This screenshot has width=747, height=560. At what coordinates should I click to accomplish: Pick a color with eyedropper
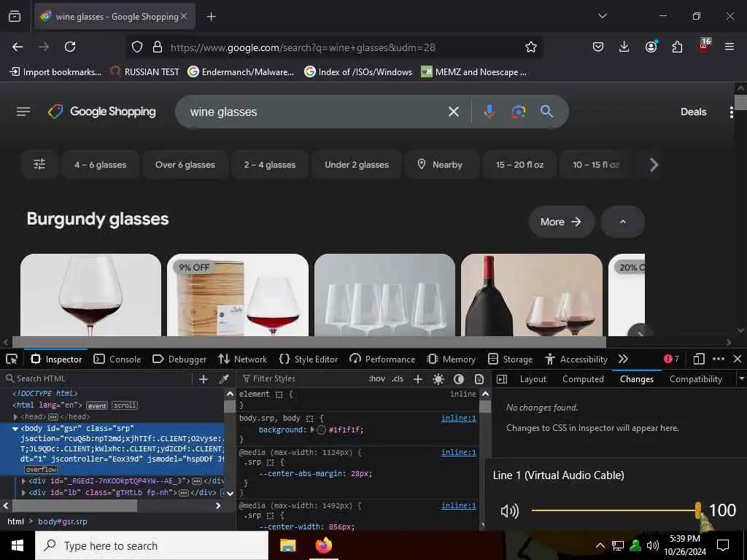pyautogui.click(x=223, y=379)
